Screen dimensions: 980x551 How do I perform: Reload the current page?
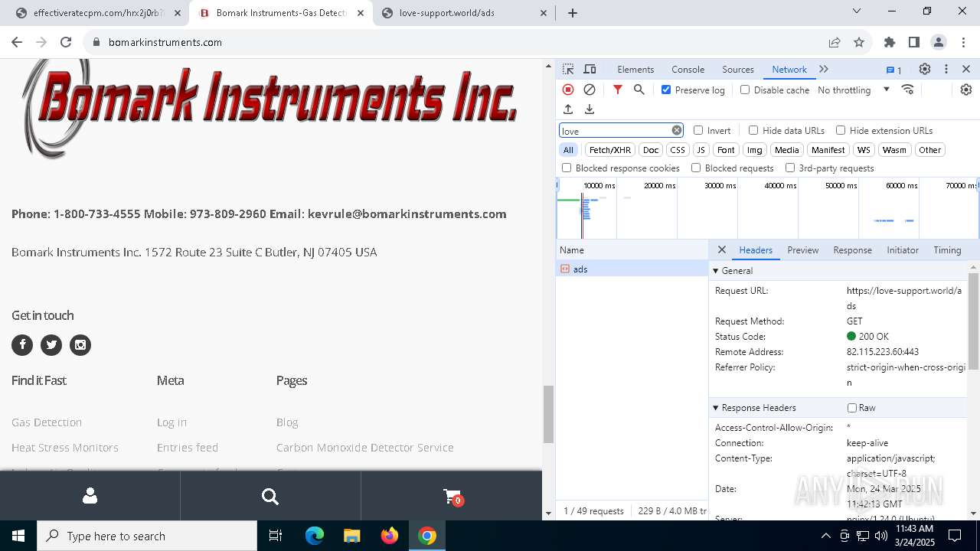66,42
